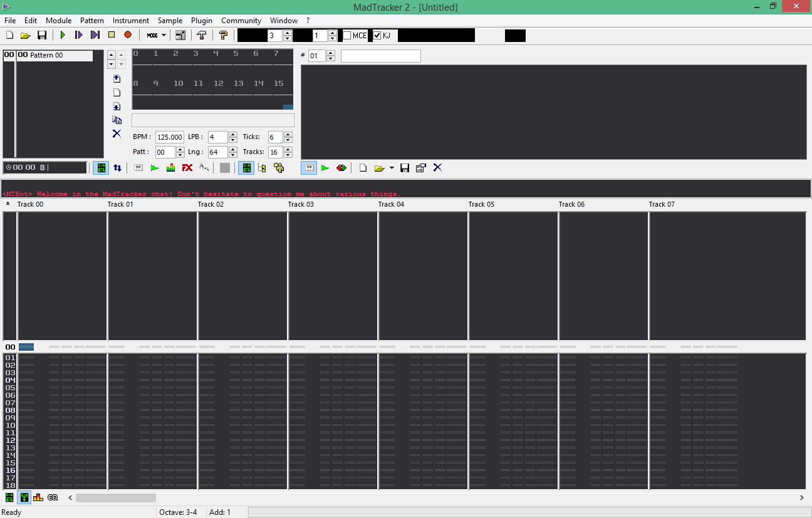Click the yellow people users icon
Viewport: 812px width, 518px height.
click(x=279, y=168)
